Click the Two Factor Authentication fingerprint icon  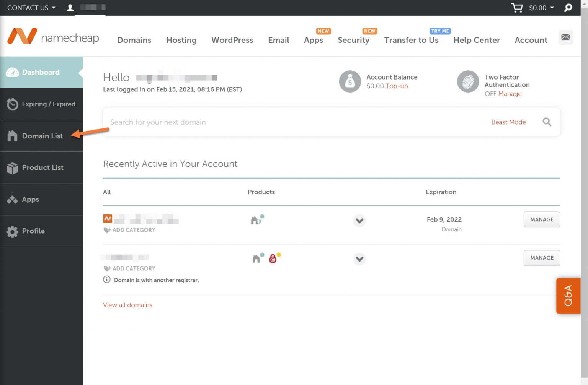point(467,81)
